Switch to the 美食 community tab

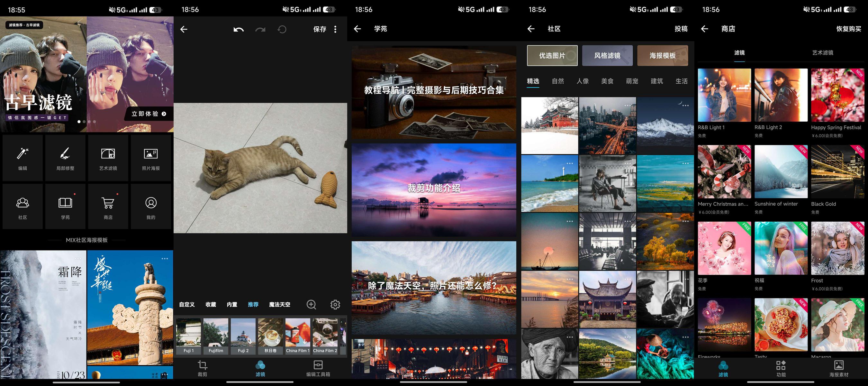coord(607,81)
